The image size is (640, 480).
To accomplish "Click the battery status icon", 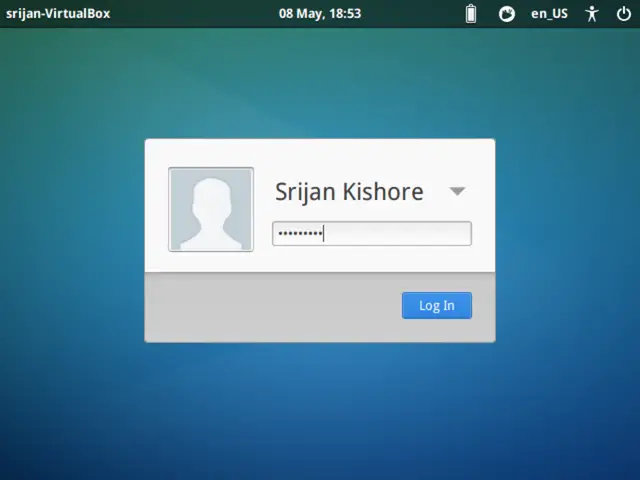I will tap(471, 13).
